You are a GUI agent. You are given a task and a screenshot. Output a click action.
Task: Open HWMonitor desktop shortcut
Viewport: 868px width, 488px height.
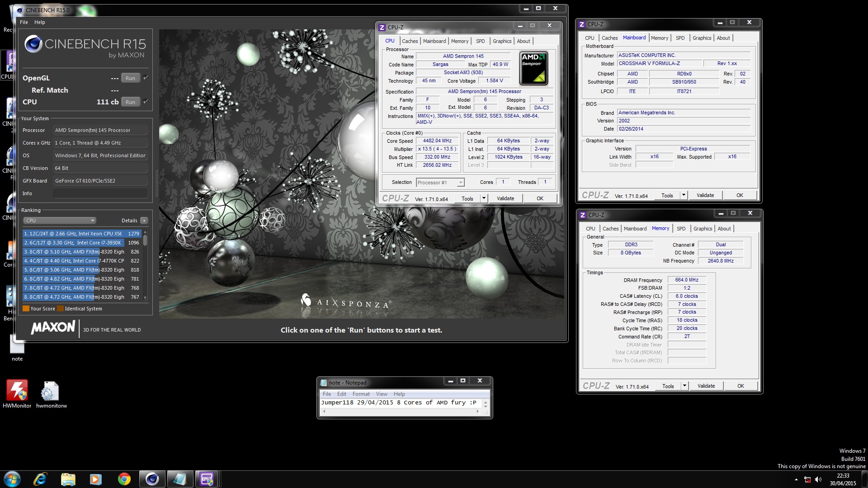coord(17,394)
